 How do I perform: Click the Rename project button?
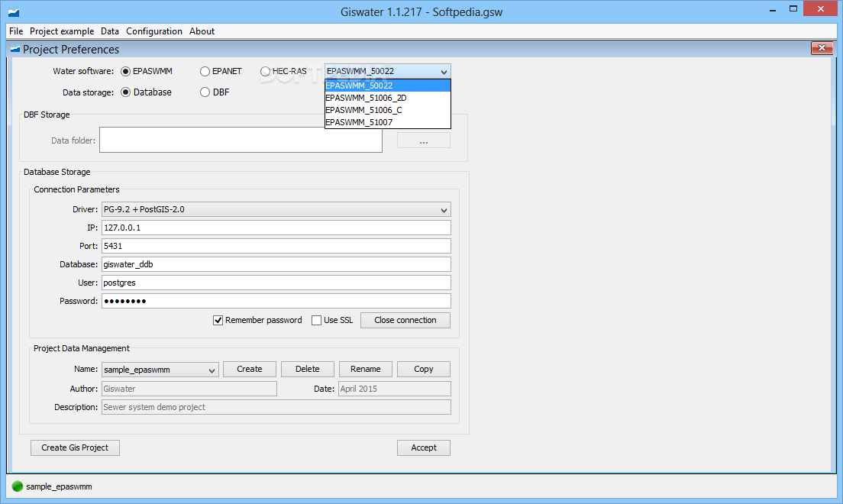[366, 369]
